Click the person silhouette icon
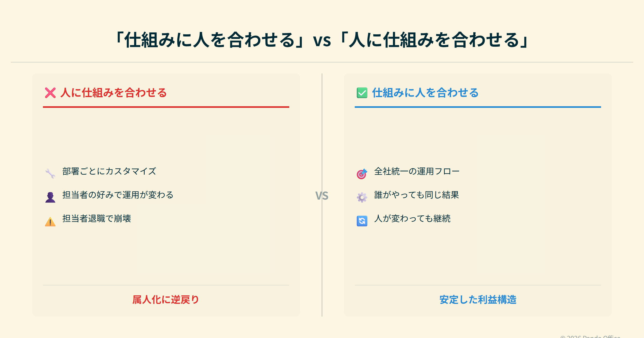 pyautogui.click(x=50, y=197)
